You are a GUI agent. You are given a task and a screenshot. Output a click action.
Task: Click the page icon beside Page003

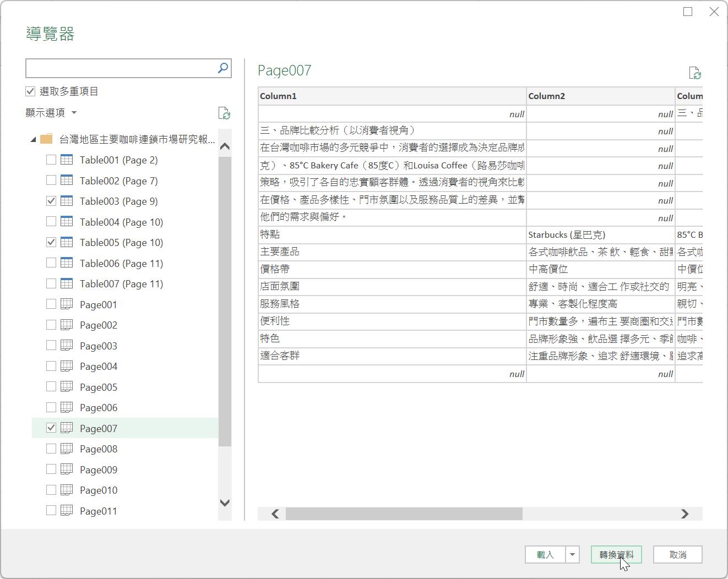point(67,346)
